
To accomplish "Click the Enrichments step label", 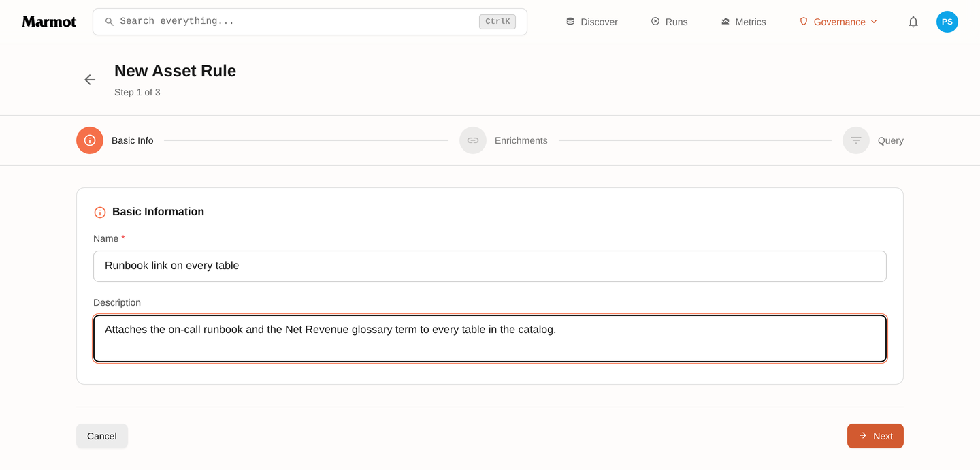I will point(521,140).
